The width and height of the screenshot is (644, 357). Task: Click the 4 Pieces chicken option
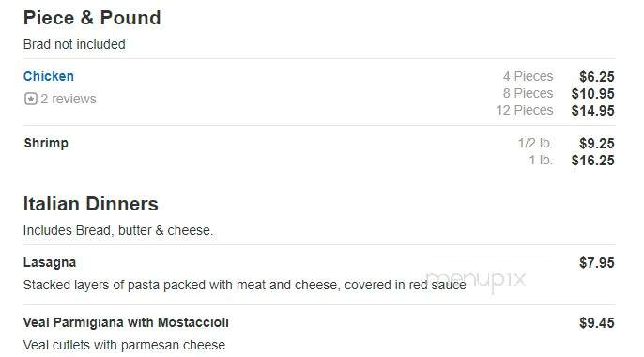point(529,76)
